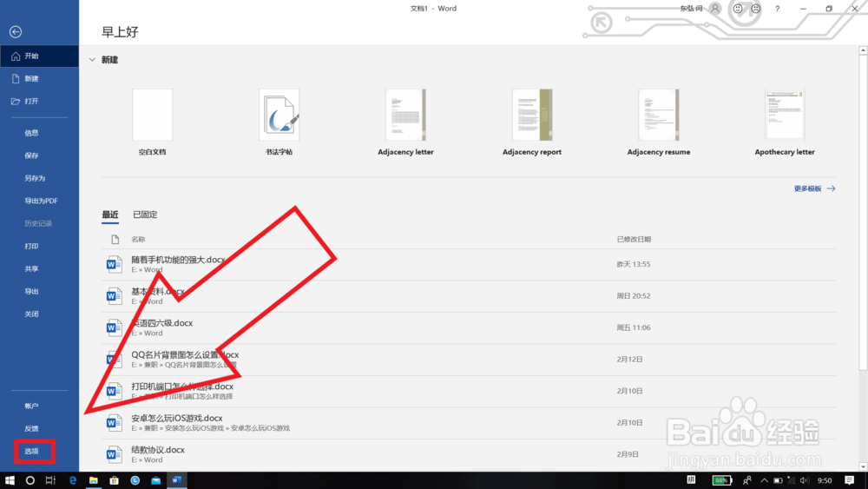868x489 pixels.
Task: Show hidden tray icons chevron
Action: click(x=764, y=480)
